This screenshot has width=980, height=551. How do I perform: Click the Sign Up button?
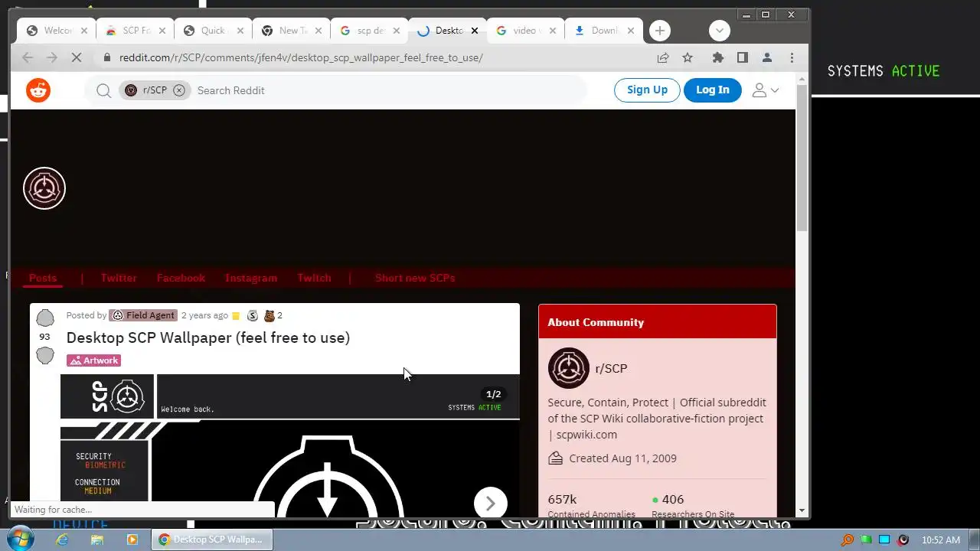click(x=647, y=90)
